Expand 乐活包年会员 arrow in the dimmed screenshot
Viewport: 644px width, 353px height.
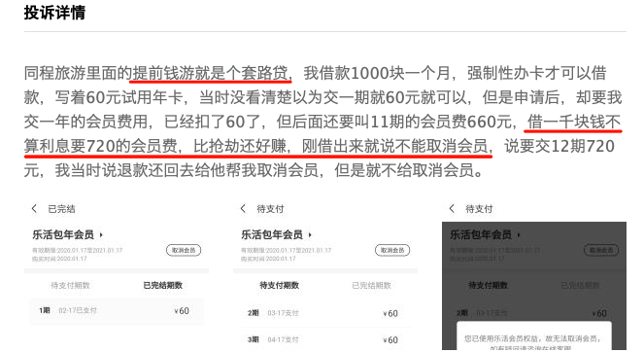[x=519, y=235]
